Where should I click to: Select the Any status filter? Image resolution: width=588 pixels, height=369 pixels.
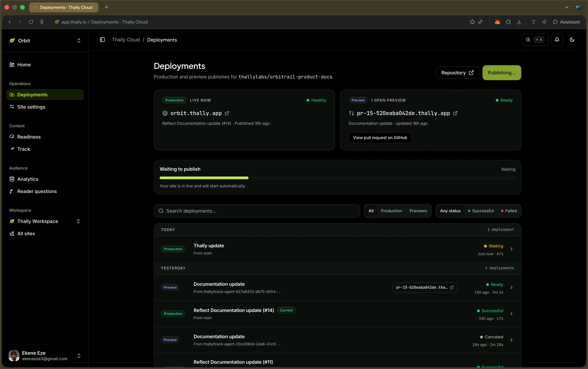(450, 211)
